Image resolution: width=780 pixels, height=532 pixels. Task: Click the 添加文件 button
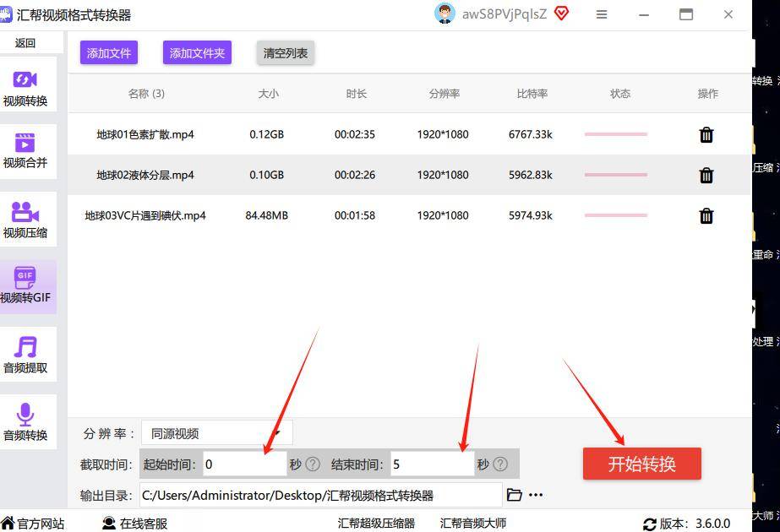pos(109,52)
